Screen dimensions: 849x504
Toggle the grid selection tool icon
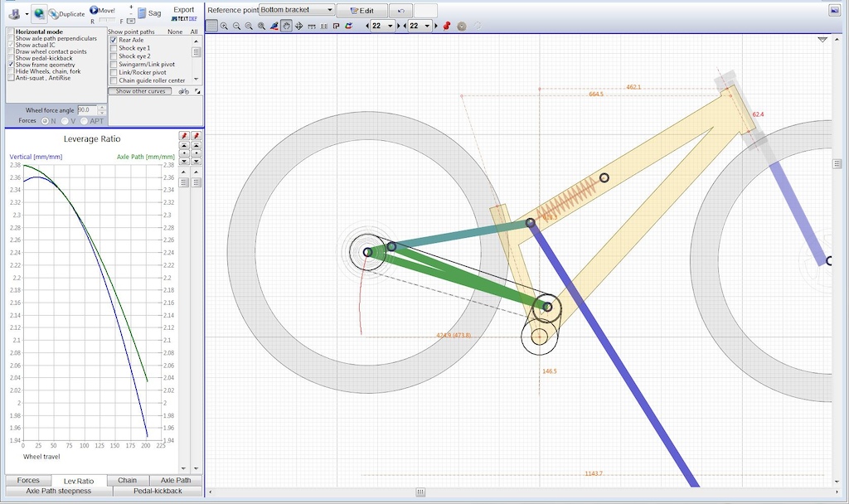point(211,27)
